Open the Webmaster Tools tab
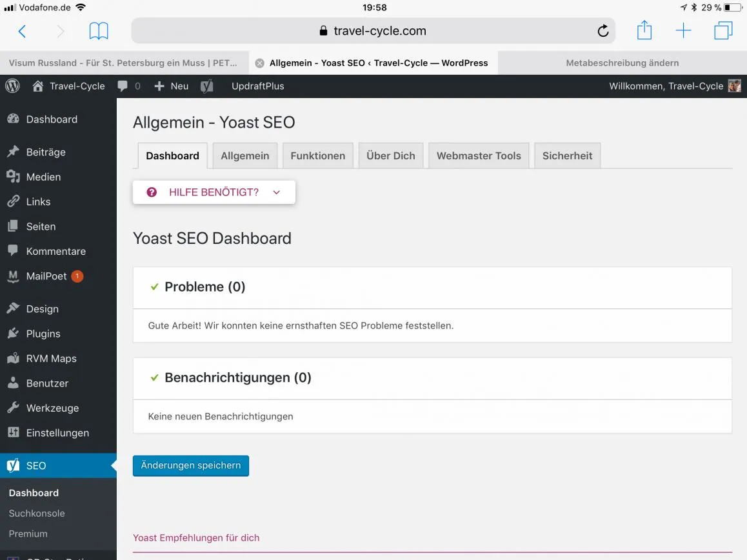Screen dimensions: 747x560 (479, 156)
